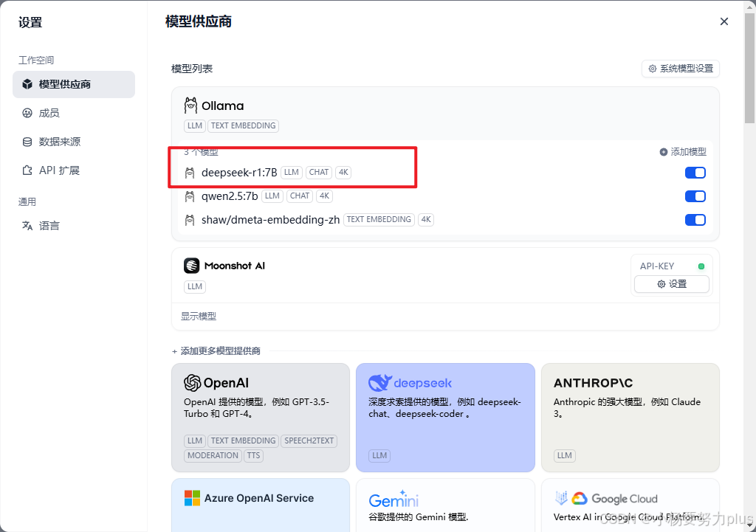Open the API 扩展 section
Viewport: 756px width, 532px height.
59,170
